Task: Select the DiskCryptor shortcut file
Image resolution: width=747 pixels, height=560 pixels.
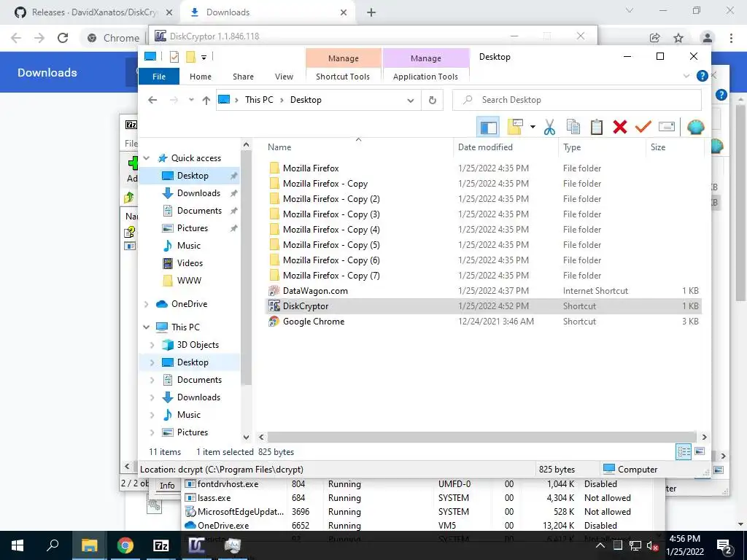Action: pyautogui.click(x=484, y=306)
